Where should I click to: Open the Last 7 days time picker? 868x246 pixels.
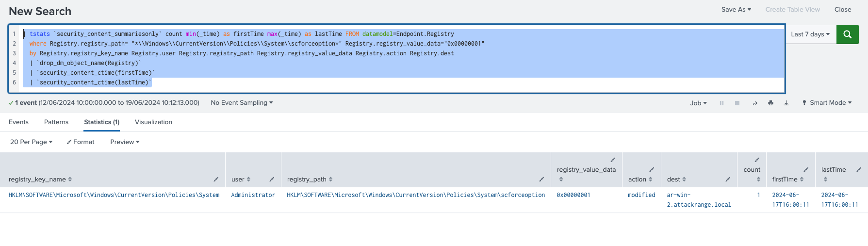(810, 34)
